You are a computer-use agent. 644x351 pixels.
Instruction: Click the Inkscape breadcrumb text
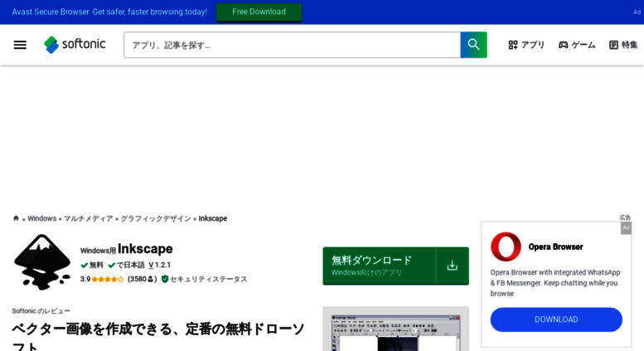pos(213,219)
